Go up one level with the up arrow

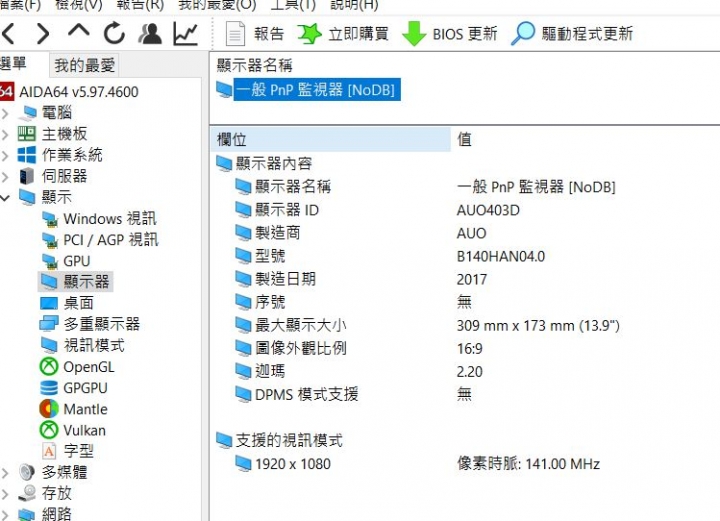79,31
